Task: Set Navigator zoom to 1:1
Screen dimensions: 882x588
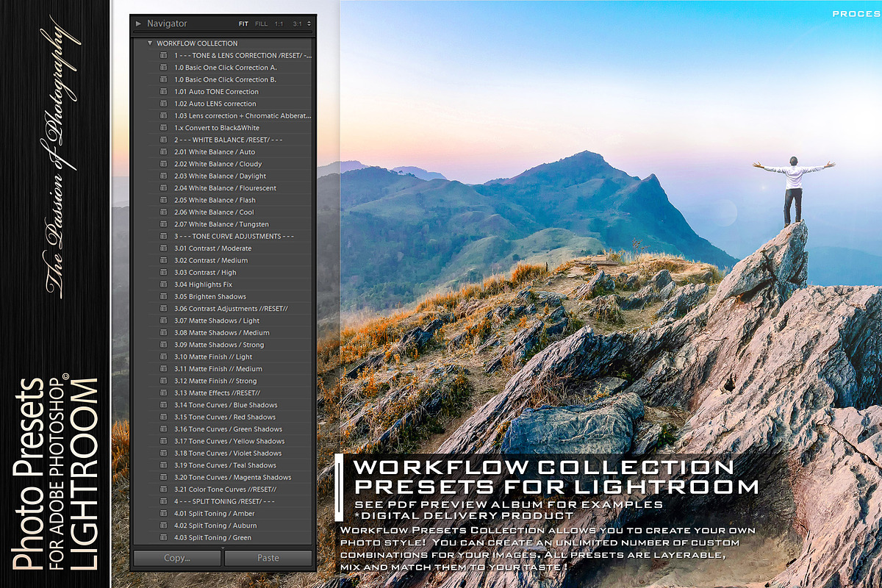Action: (x=279, y=24)
